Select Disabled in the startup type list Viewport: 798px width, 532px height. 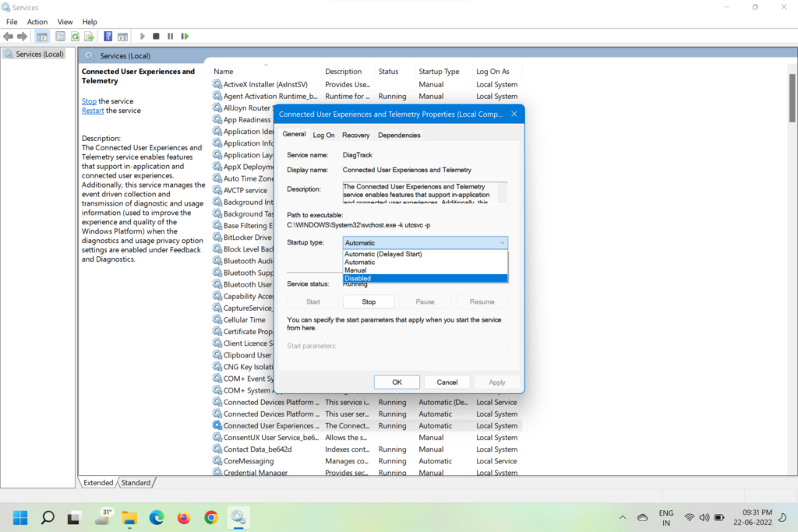(425, 278)
